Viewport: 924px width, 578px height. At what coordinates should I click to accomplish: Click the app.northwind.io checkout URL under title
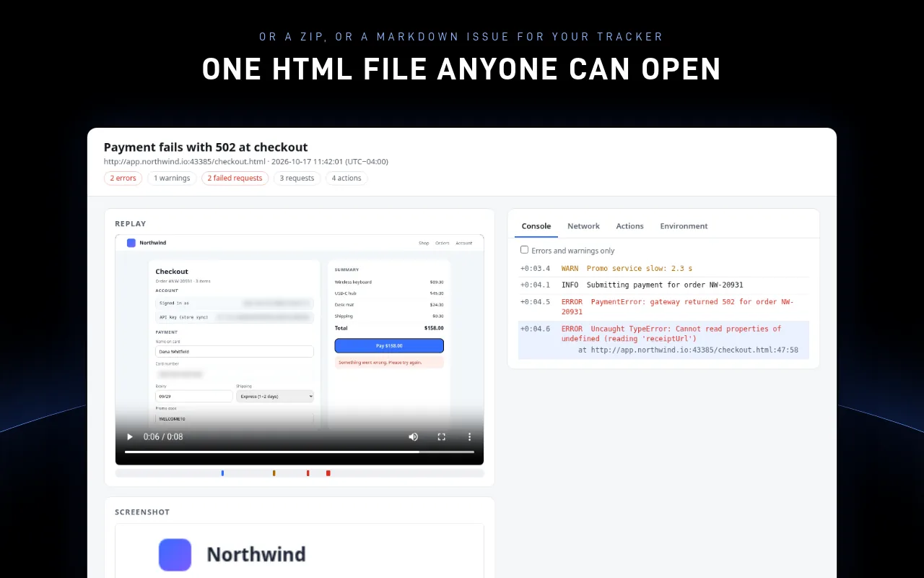(x=185, y=162)
